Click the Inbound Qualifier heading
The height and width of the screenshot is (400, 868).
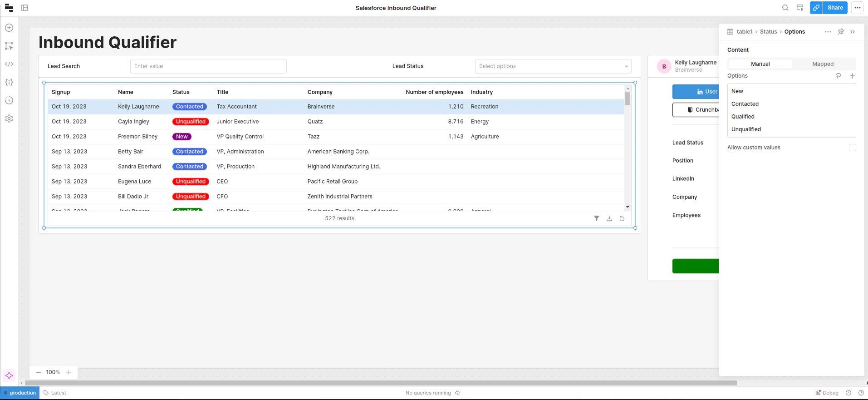click(108, 42)
